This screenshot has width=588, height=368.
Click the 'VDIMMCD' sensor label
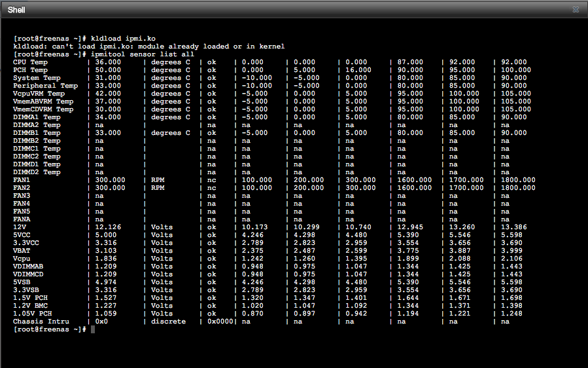click(x=28, y=275)
